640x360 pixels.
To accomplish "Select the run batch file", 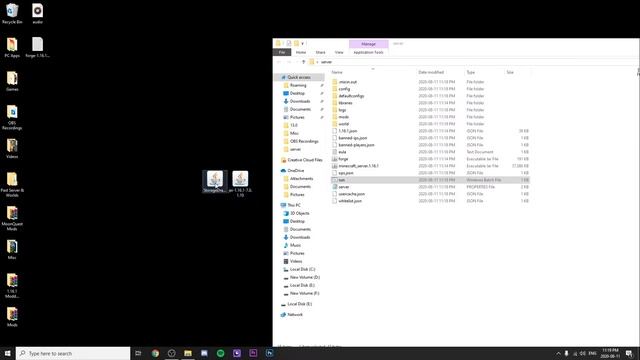I will (x=431, y=180).
